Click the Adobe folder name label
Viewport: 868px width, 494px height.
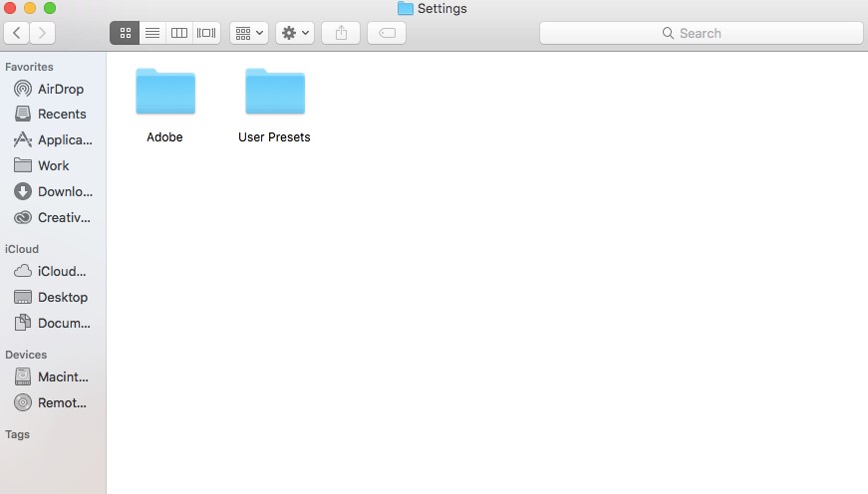click(x=164, y=137)
